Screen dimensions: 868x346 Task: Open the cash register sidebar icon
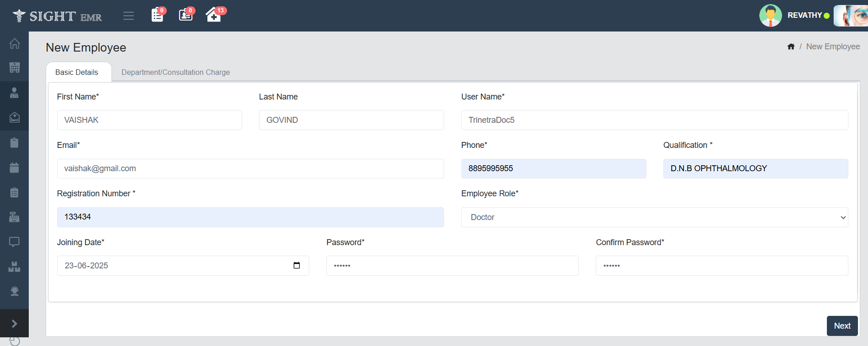coord(15,217)
